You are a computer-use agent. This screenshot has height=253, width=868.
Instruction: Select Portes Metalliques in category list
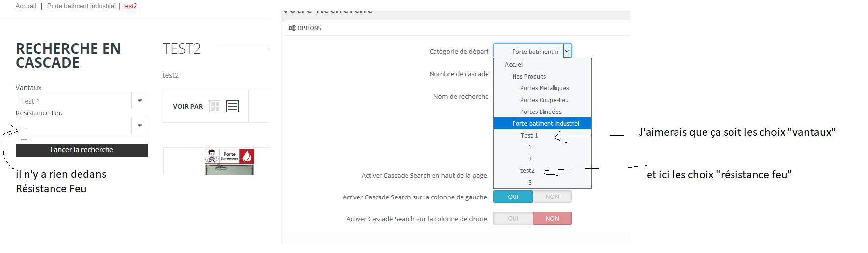(x=544, y=88)
